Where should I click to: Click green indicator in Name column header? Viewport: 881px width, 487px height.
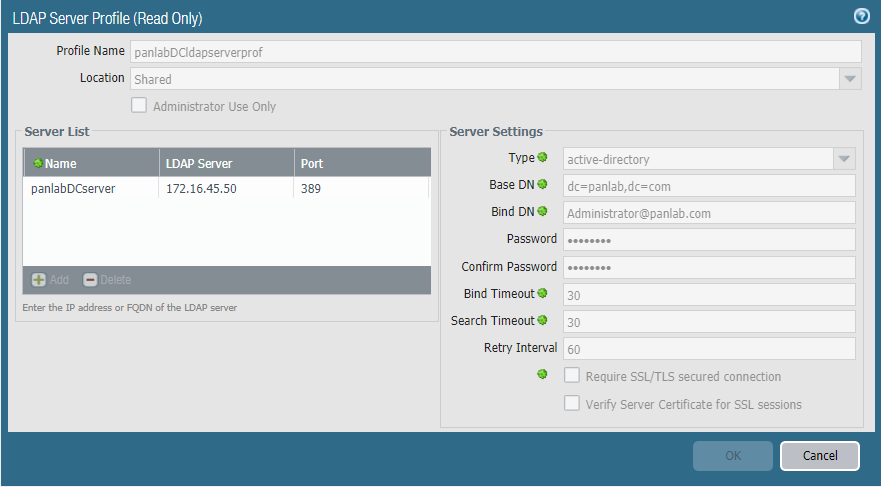pos(38,163)
